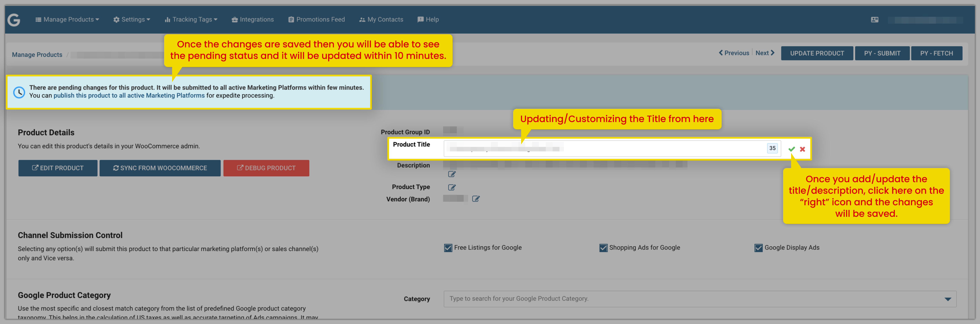Click publish this product to all platforms link
The height and width of the screenshot is (324, 980).
(129, 96)
